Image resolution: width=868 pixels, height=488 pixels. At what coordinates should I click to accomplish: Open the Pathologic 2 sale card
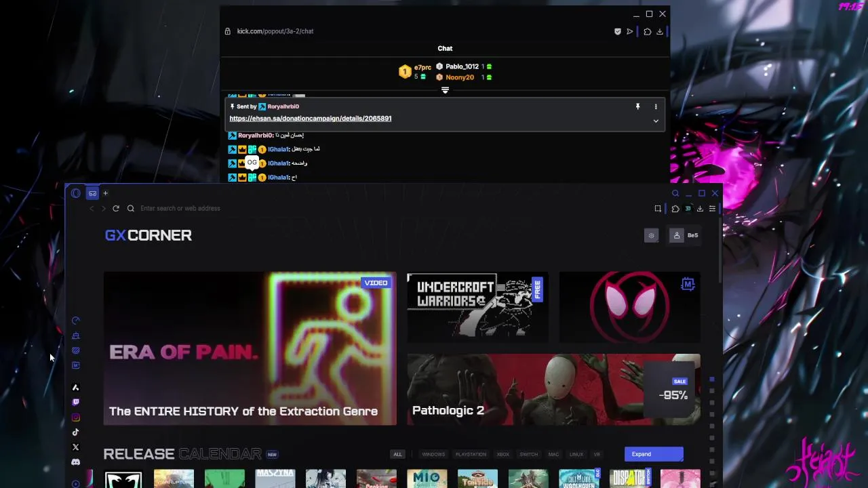click(x=553, y=390)
